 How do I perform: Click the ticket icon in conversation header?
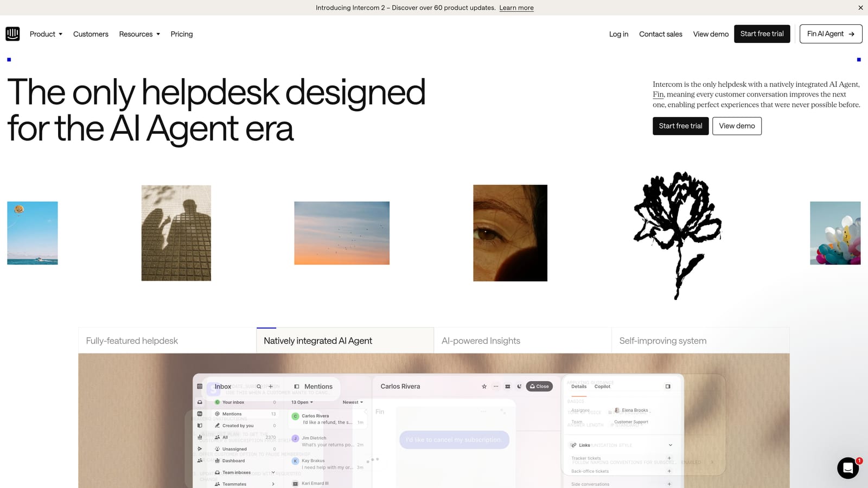point(508,387)
